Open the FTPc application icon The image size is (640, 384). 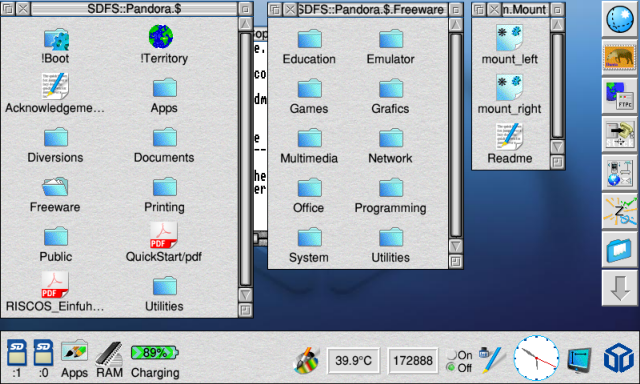pyautogui.click(x=620, y=97)
